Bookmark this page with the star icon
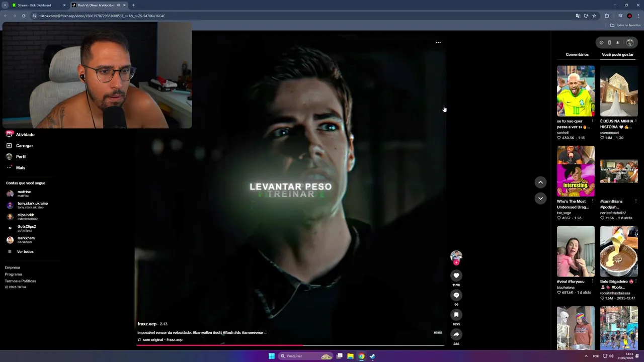The height and width of the screenshot is (362, 644). (x=594, y=16)
